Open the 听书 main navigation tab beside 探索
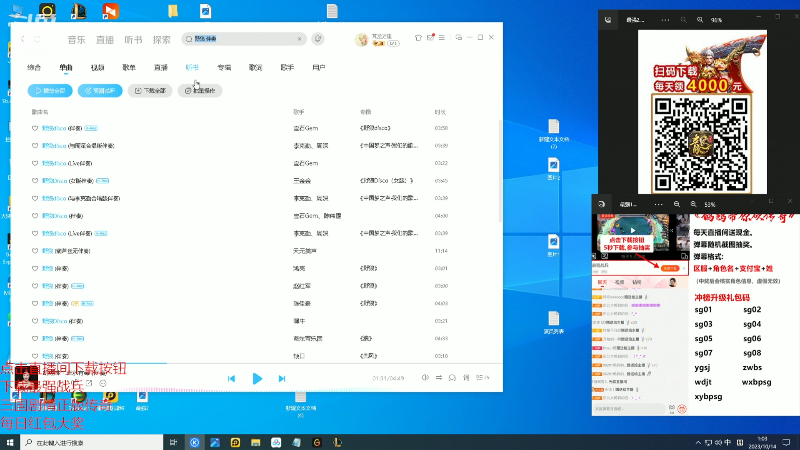800x450 pixels. 133,39
